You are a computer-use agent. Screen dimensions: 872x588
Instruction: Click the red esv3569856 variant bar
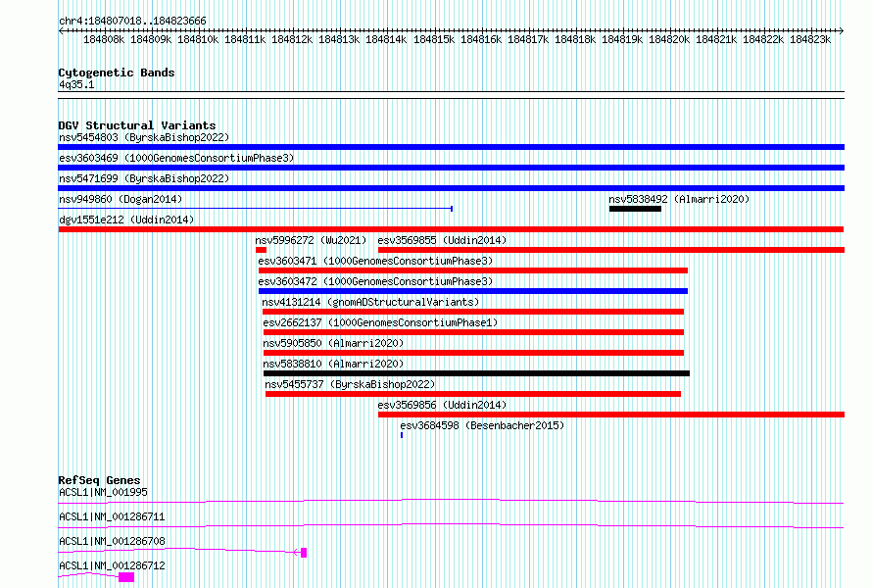click(611, 415)
